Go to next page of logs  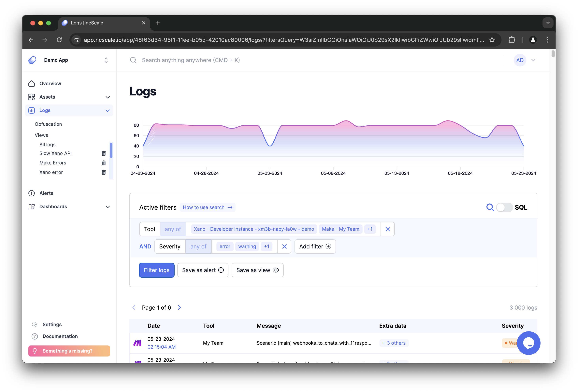[180, 307]
